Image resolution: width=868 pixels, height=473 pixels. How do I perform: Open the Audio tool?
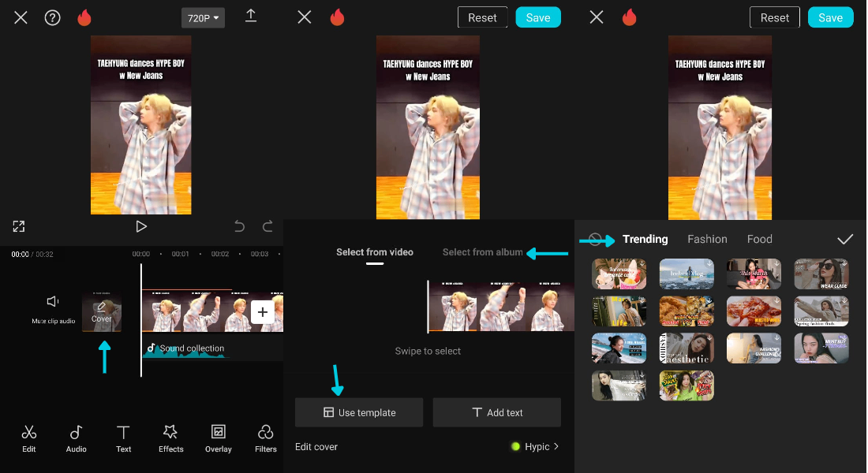[76, 438]
